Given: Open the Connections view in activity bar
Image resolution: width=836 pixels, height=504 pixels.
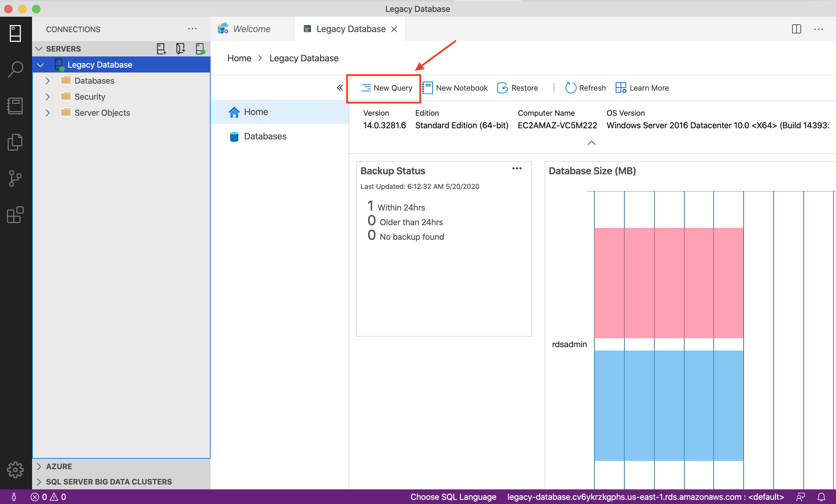Looking at the screenshot, I should coord(15,33).
